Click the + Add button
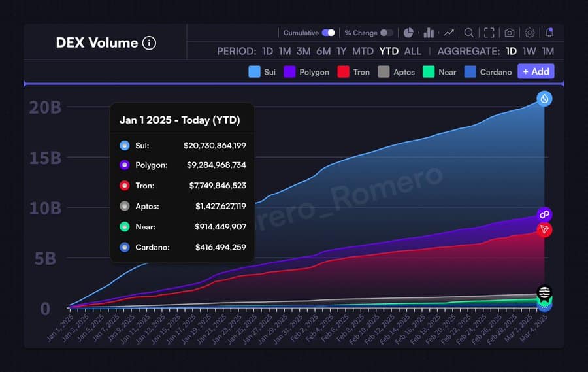The width and height of the screenshot is (588, 372). pos(536,71)
